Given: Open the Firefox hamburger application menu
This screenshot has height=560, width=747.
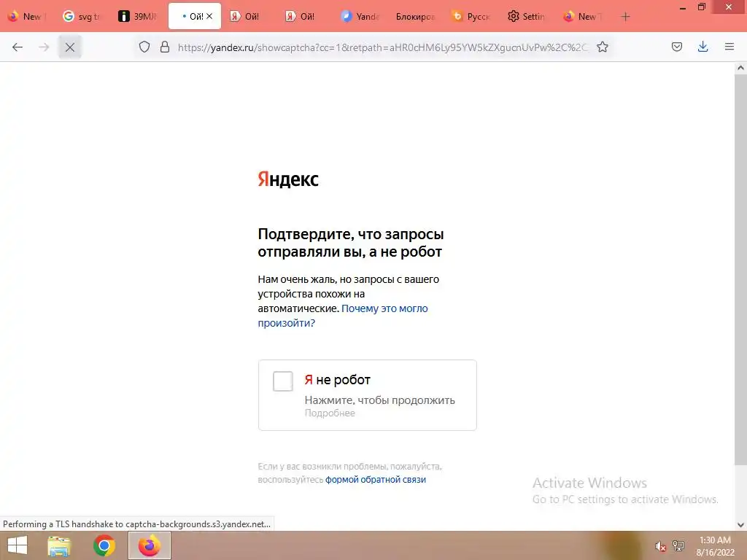Looking at the screenshot, I should (729, 47).
